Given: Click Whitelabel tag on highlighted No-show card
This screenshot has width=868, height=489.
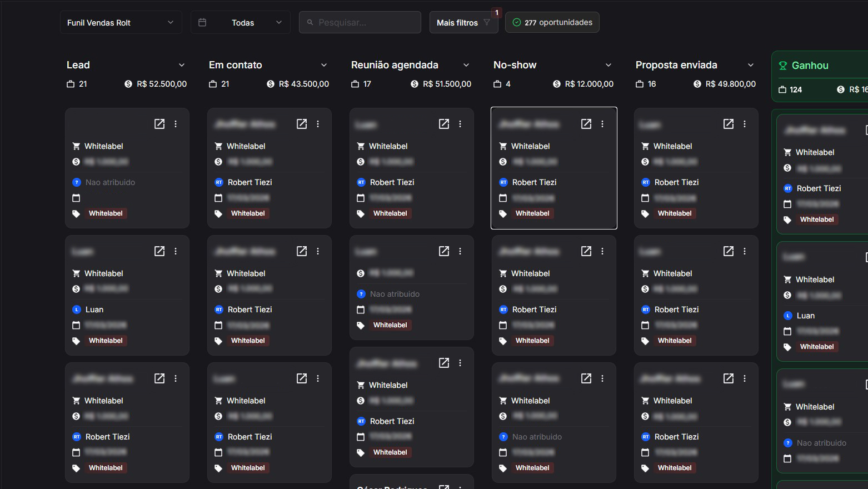Looking at the screenshot, I should (532, 213).
